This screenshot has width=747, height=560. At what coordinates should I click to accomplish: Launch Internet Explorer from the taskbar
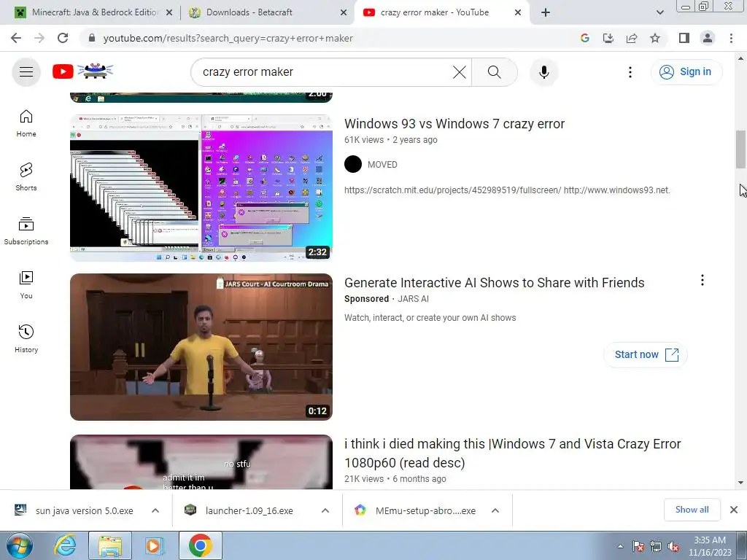tap(65, 545)
